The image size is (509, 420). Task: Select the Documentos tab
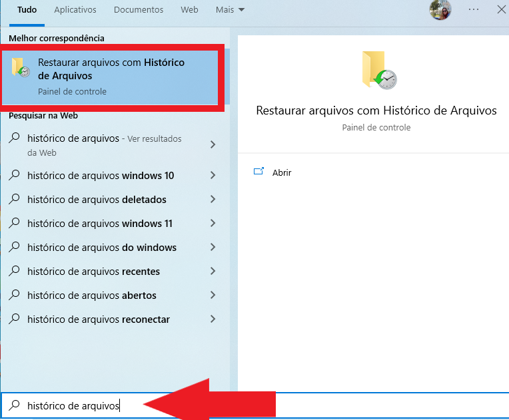tap(139, 10)
